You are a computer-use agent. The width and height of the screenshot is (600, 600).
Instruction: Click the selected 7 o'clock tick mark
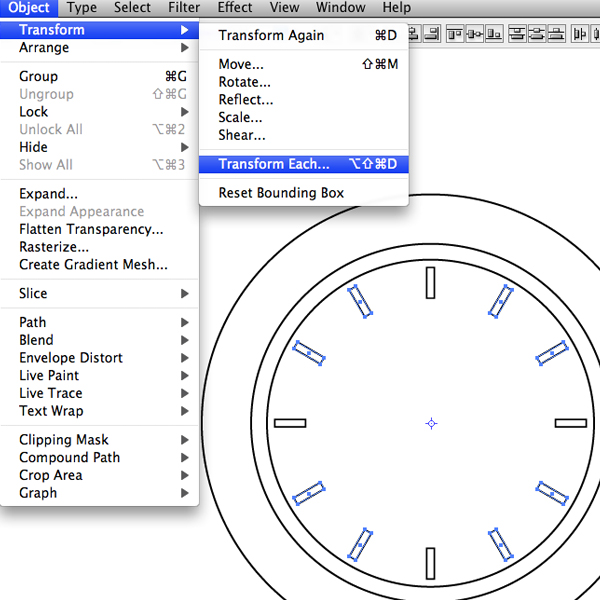[x=360, y=545]
